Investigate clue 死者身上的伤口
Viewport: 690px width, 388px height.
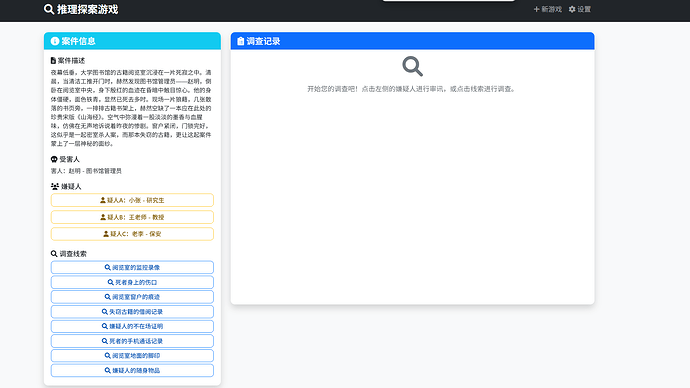click(132, 282)
